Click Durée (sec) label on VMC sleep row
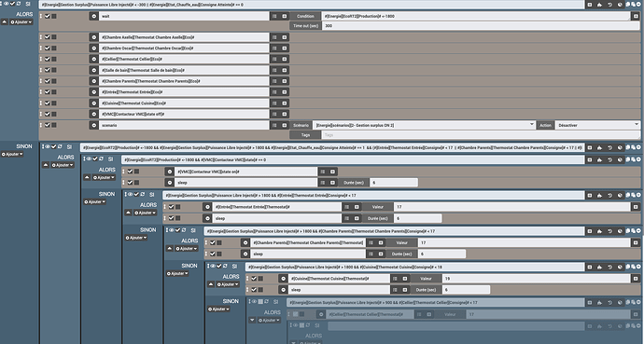644x344 pixels. [x=354, y=183]
